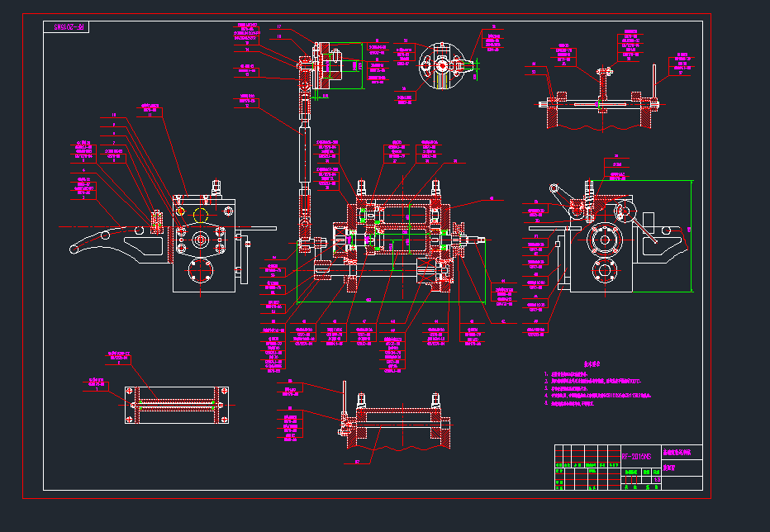Select the circular end-view detail at top center

(x=444, y=64)
